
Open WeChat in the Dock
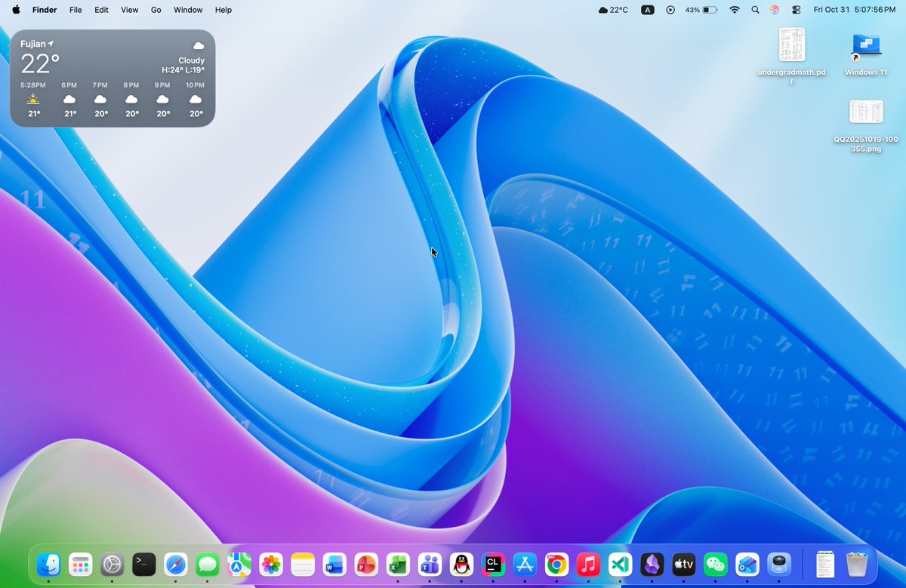click(715, 564)
